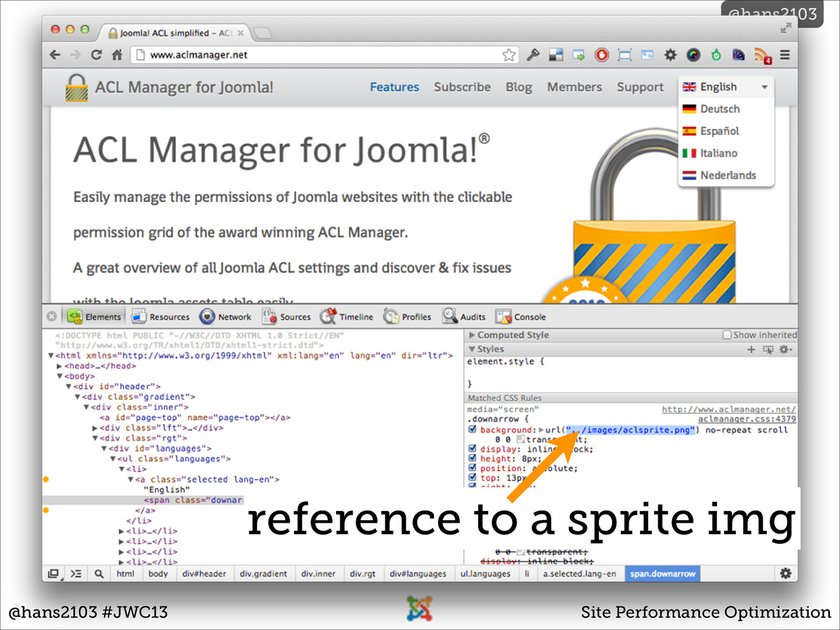Open the Members page

pyautogui.click(x=574, y=87)
